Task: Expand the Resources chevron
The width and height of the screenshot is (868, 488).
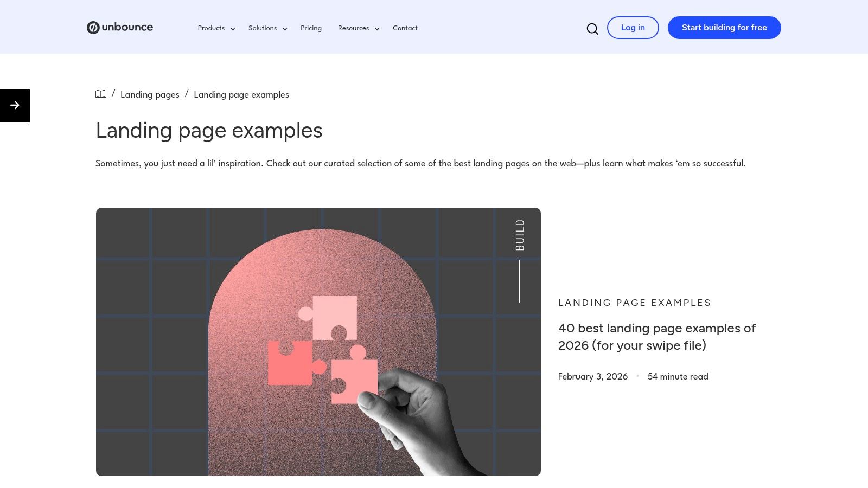Action: [377, 29]
